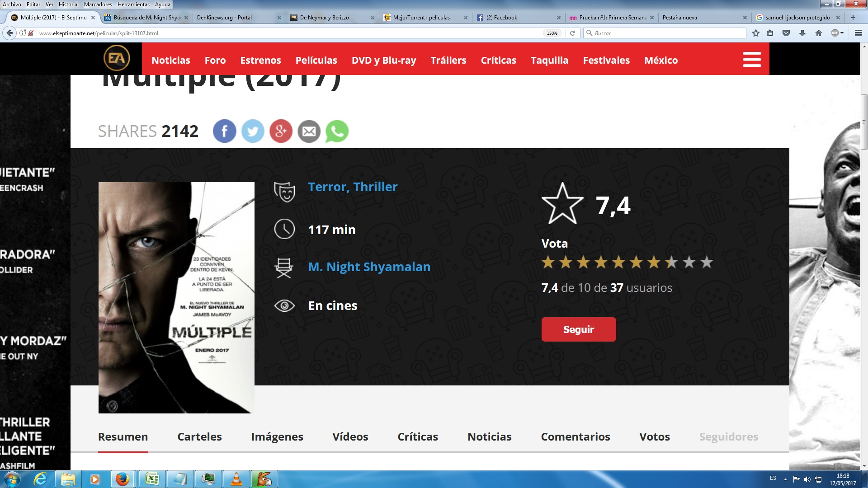Click the volume icon in system tray
868x488 pixels.
(807, 479)
